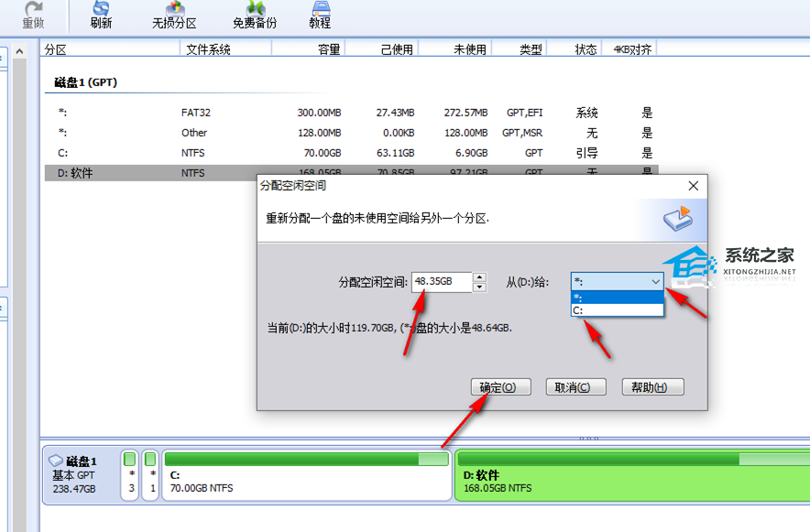Click the 磁盘1 (GPT) disk heading
810x532 pixels.
(x=86, y=82)
